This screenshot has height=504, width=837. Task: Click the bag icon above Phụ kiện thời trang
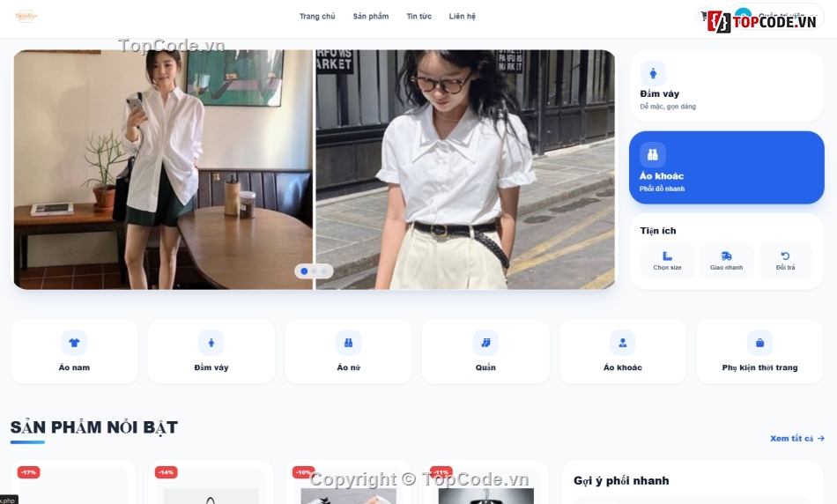tap(759, 343)
